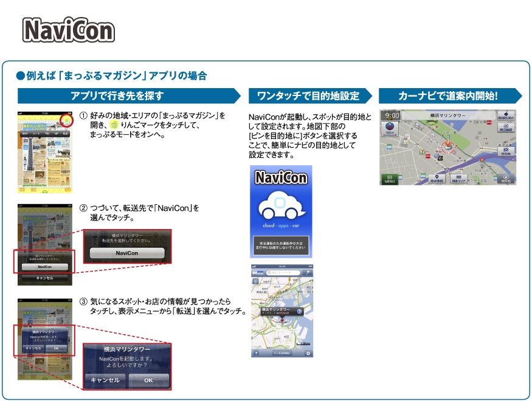Tap the 横浜マリンタワー title bar on car navi
This screenshot has height=401, width=532.
coord(448,115)
